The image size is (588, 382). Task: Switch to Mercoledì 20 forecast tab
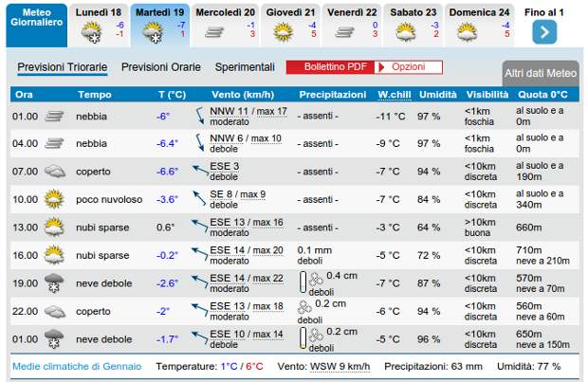pyautogui.click(x=225, y=25)
